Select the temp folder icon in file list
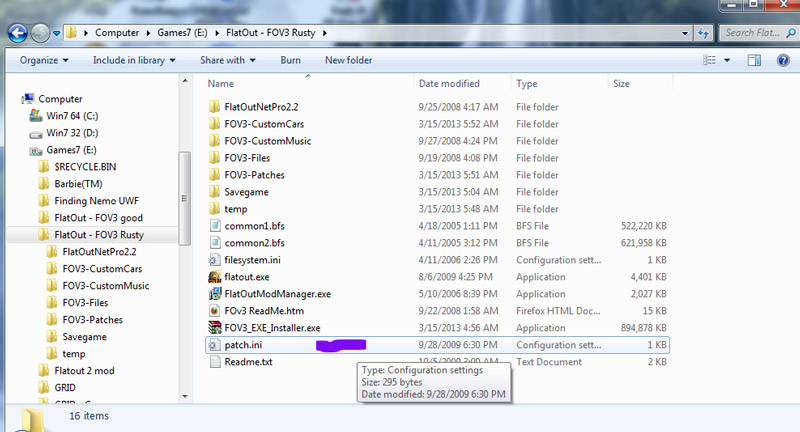This screenshot has width=800, height=432. 214,209
